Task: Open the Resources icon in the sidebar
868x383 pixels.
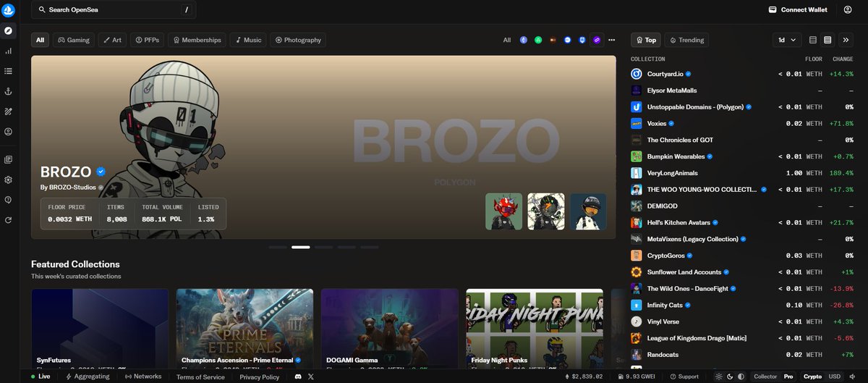Action: point(9,159)
